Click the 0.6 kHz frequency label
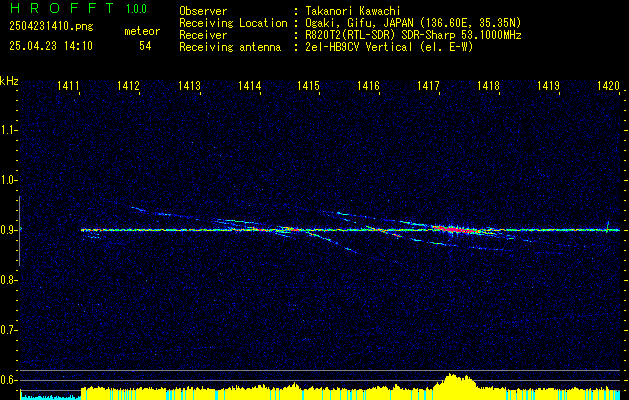 tap(8, 380)
